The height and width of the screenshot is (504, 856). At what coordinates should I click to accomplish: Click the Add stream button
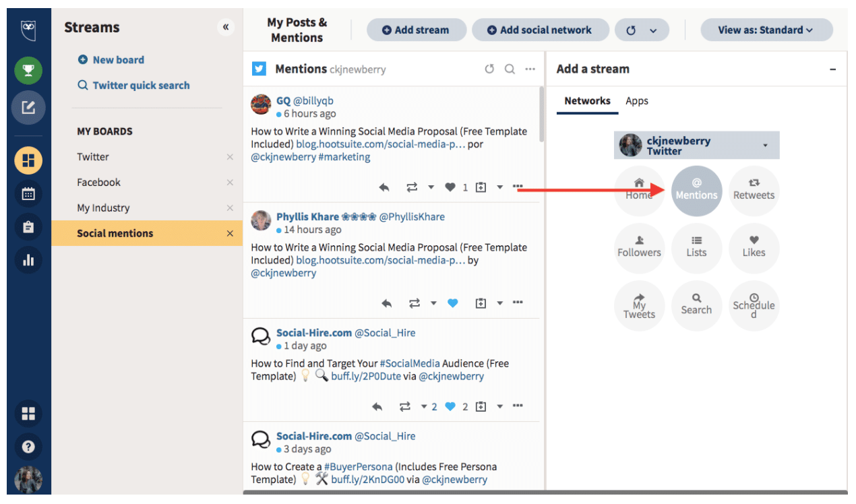point(417,30)
